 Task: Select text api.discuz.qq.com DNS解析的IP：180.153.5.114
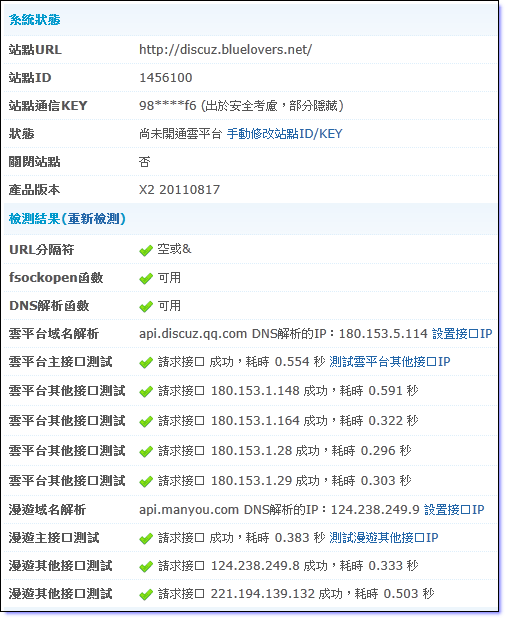pyautogui.click(x=283, y=334)
